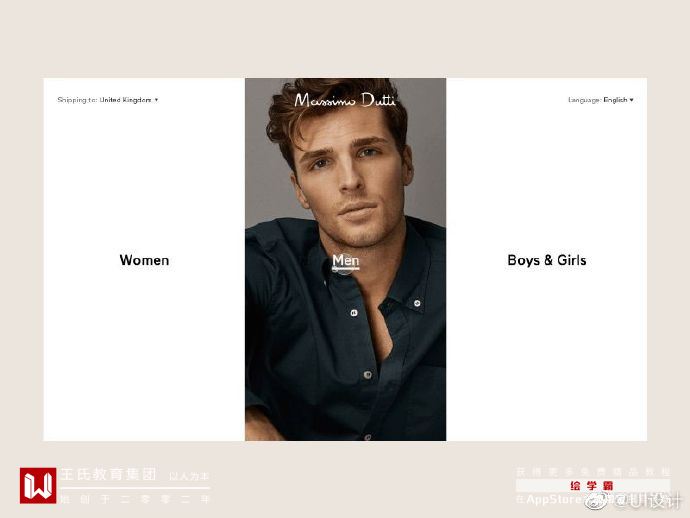Click the English language value
The width and height of the screenshot is (690, 518).
click(615, 100)
